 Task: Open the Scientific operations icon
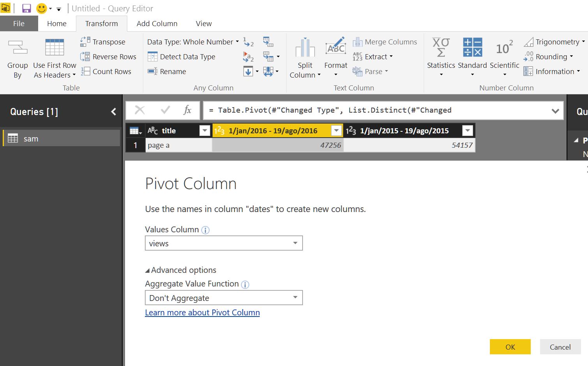click(504, 48)
